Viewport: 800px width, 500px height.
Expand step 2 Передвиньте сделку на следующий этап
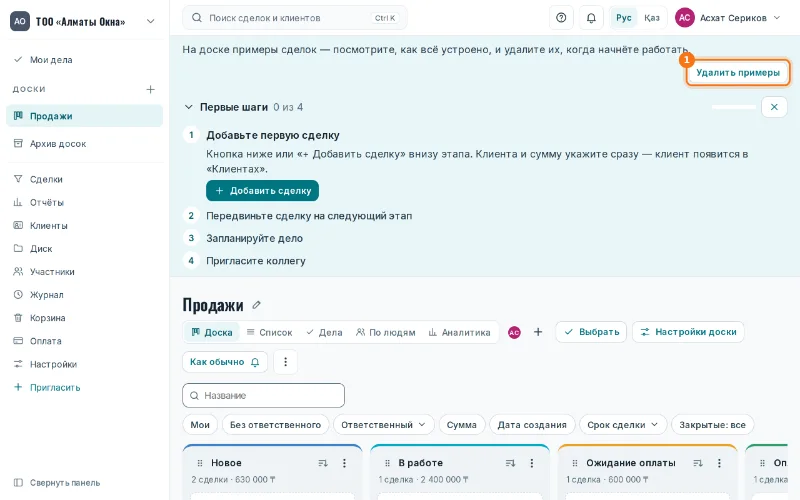coord(309,216)
